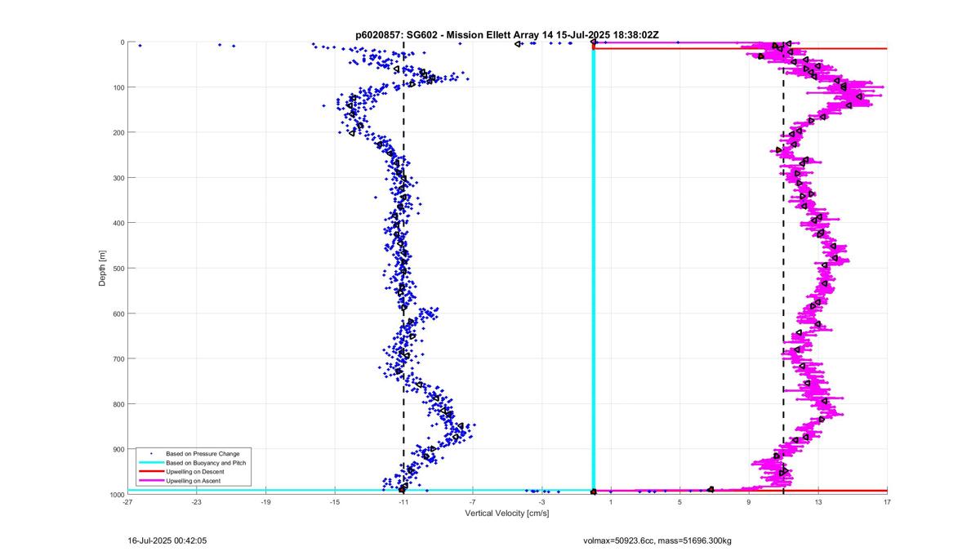Click the velocity axis tick label "-15"
Screen dimensions: 980x556
[335, 503]
